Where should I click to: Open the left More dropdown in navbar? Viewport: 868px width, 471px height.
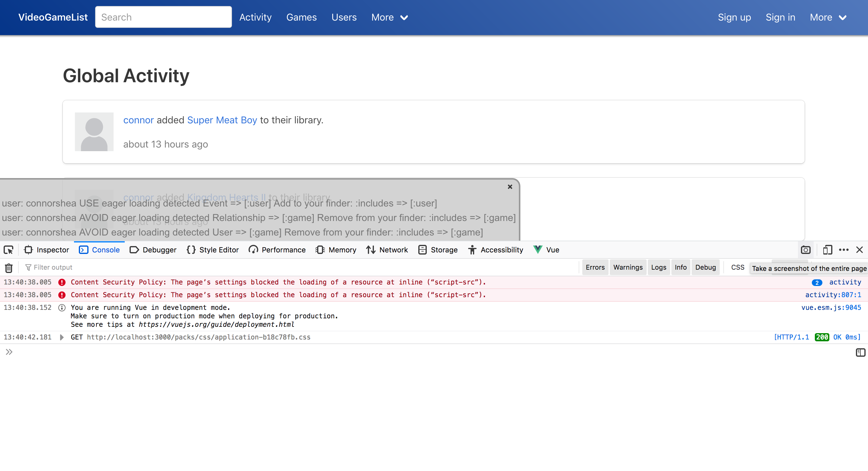coord(390,17)
